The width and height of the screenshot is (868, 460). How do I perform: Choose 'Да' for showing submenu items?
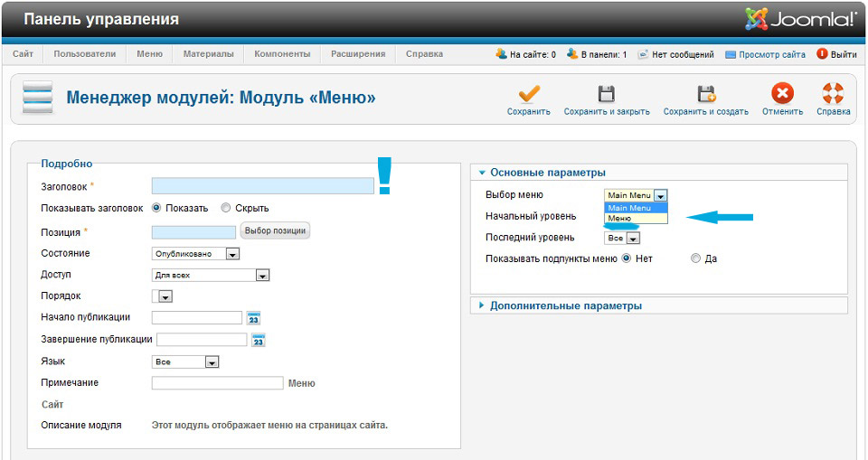(695, 258)
